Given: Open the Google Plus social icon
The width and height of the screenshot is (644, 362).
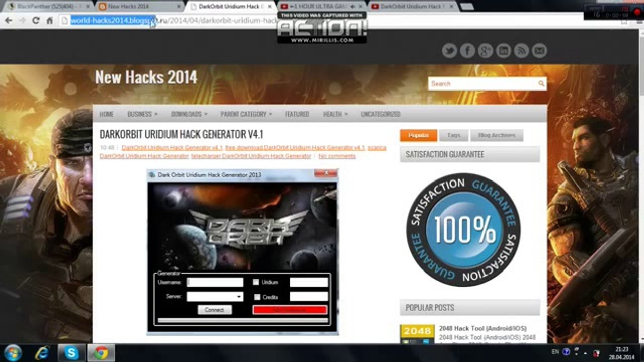Looking at the screenshot, I should 486,51.
